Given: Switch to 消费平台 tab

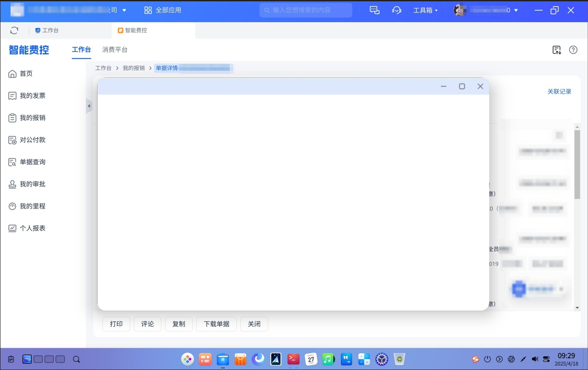Looking at the screenshot, I should (x=115, y=50).
